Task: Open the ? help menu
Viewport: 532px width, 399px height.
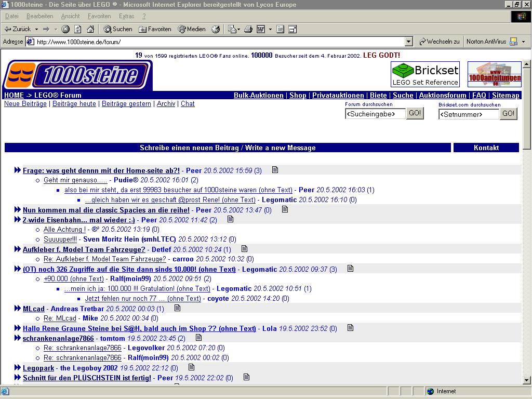Action: 144,16
